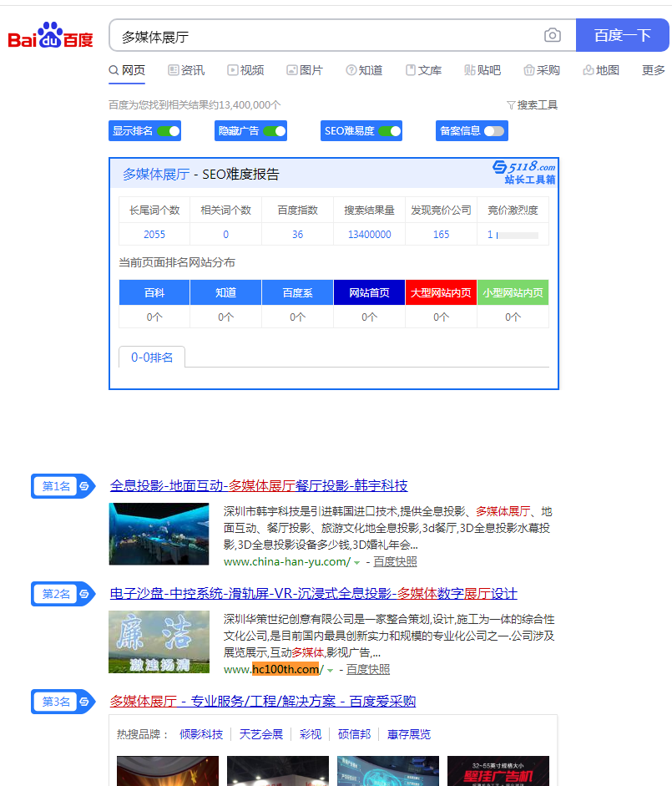Click 多媒体展厅 in SEO report title
The image size is (672, 786).
156,174
